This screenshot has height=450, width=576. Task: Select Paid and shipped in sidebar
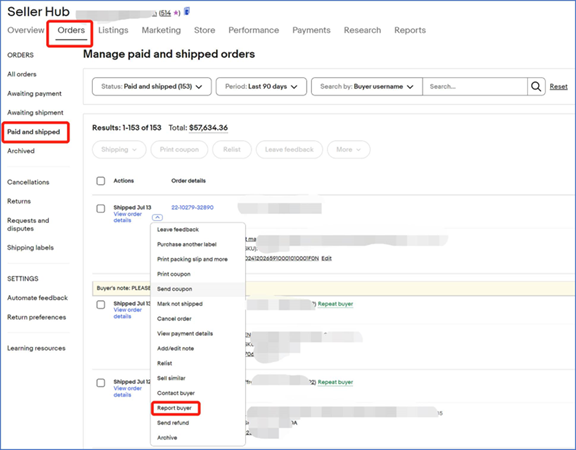pyautogui.click(x=33, y=132)
